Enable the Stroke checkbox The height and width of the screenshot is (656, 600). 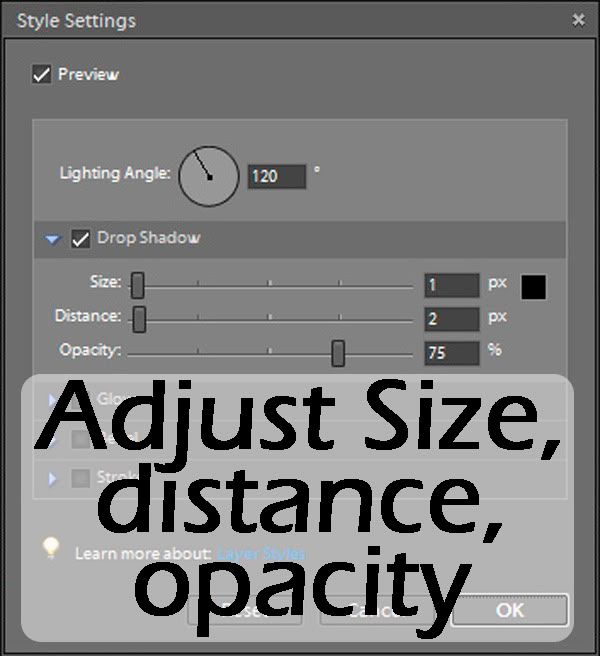80,478
